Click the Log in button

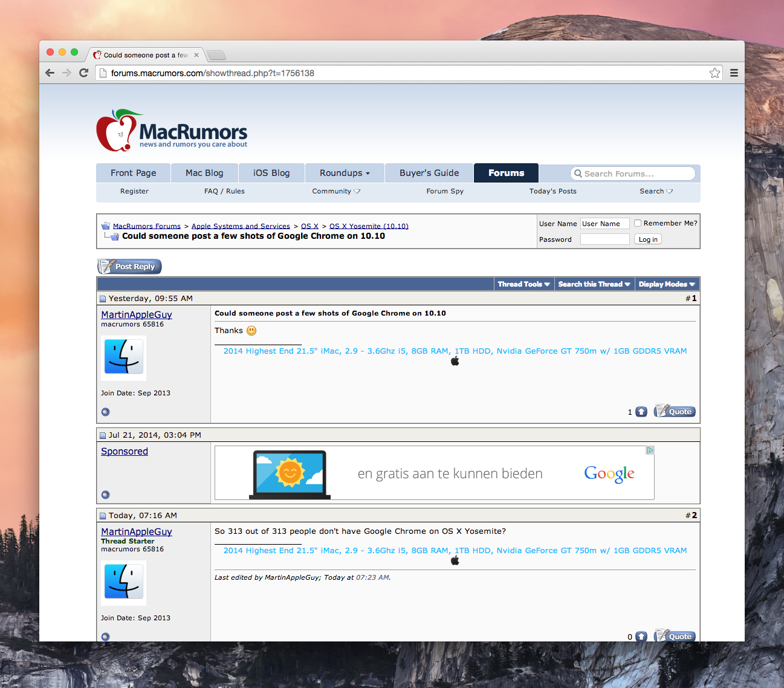648,239
